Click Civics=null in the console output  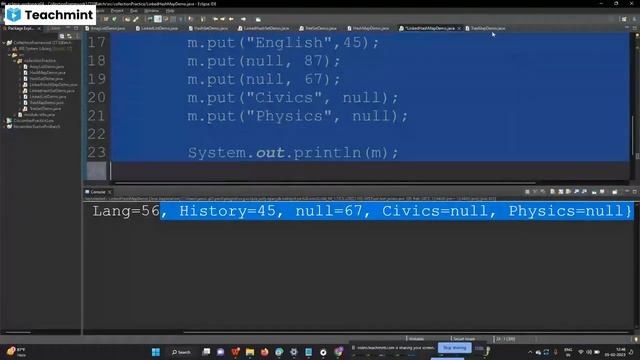(x=435, y=211)
